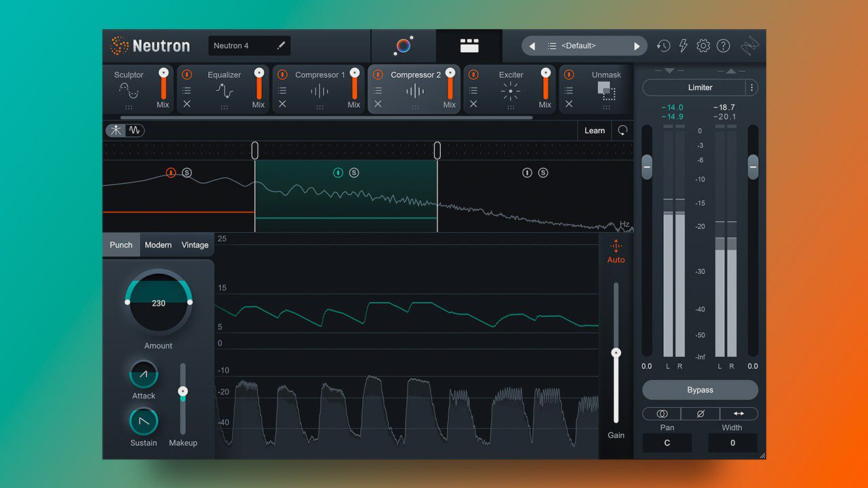Solo the high frequency band
This screenshot has height=488, width=868.
pos(543,173)
